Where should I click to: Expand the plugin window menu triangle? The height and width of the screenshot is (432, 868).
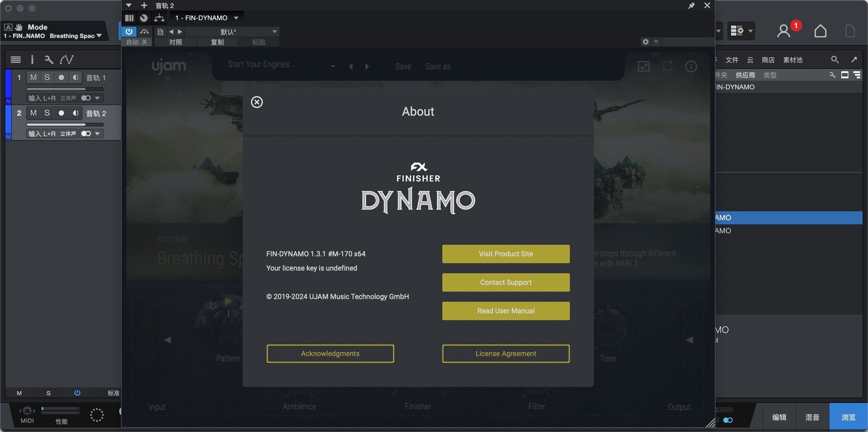tap(129, 5)
